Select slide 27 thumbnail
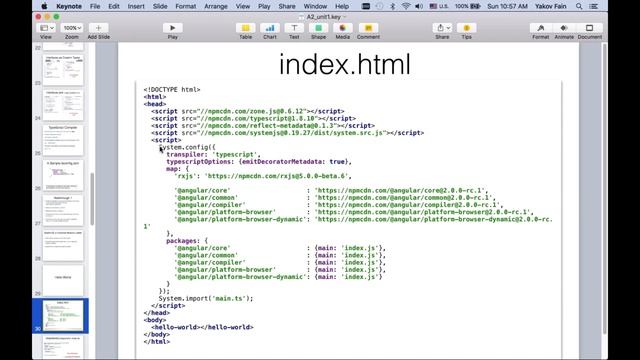640x360 pixels. [63, 210]
